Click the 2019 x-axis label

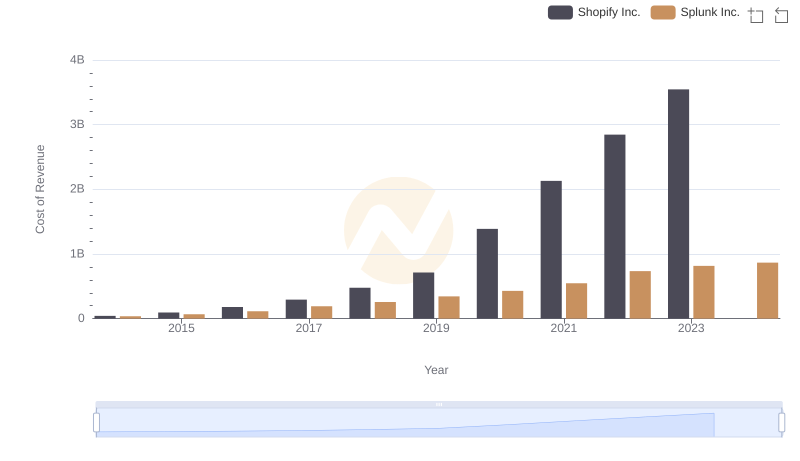click(x=436, y=328)
